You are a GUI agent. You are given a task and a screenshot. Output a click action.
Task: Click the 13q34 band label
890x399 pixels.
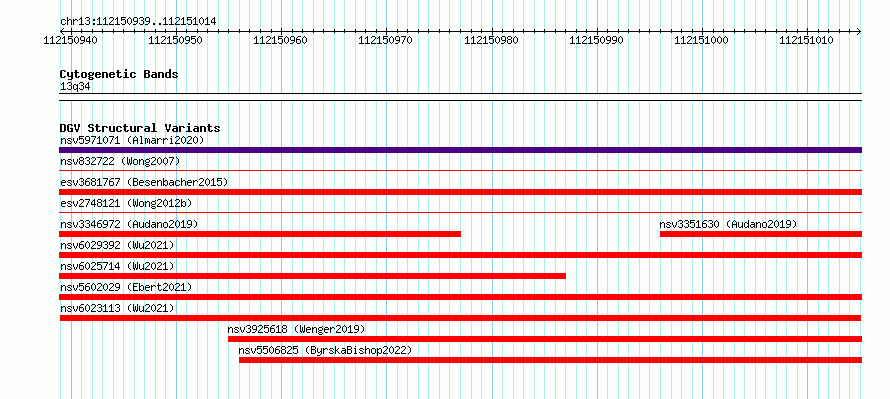click(x=75, y=87)
